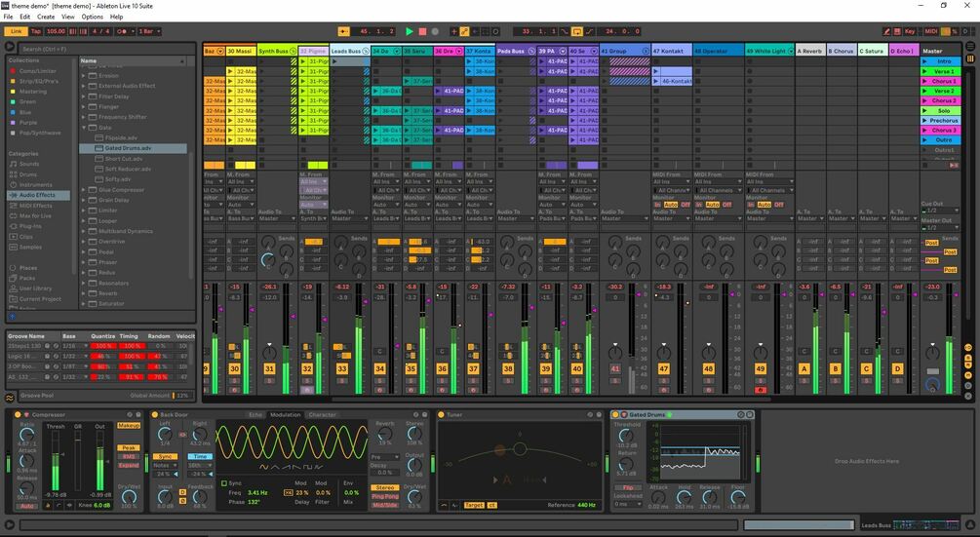Select Gated Drums.adv preset
This screenshot has width=980, height=537.
[134, 148]
